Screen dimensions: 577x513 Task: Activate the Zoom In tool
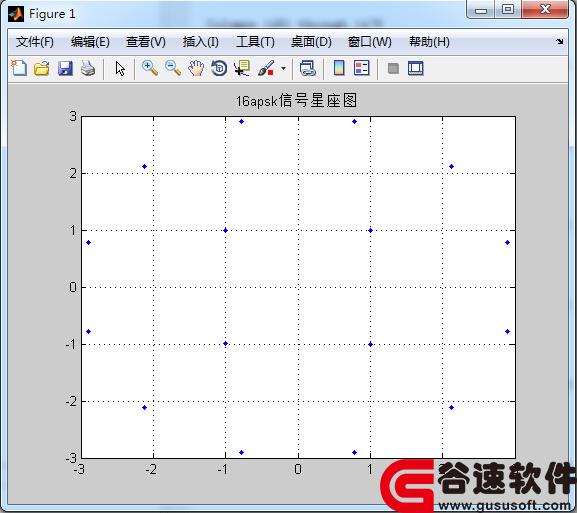[x=150, y=68]
